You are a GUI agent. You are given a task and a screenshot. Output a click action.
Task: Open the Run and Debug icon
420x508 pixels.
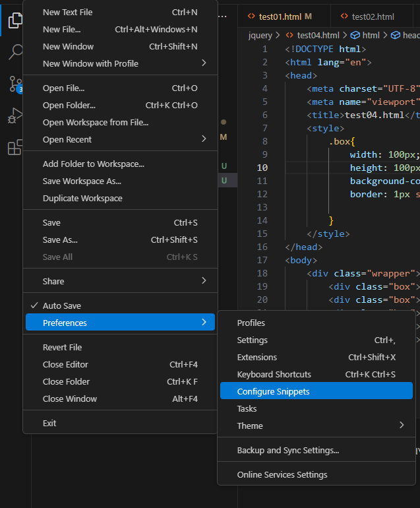[15, 116]
